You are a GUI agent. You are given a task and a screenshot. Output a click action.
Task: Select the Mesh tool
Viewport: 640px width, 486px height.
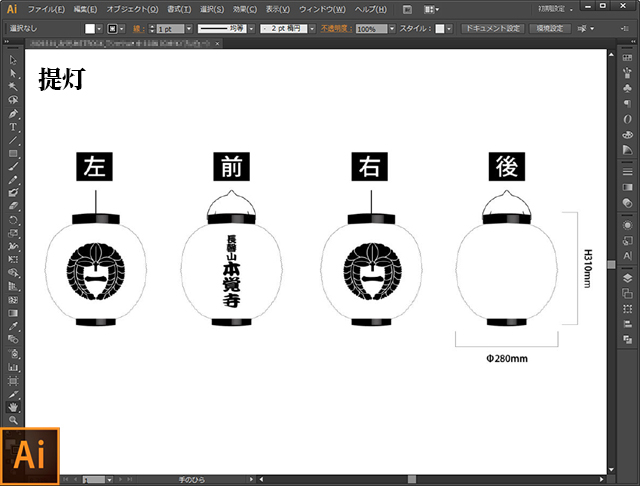click(x=13, y=300)
